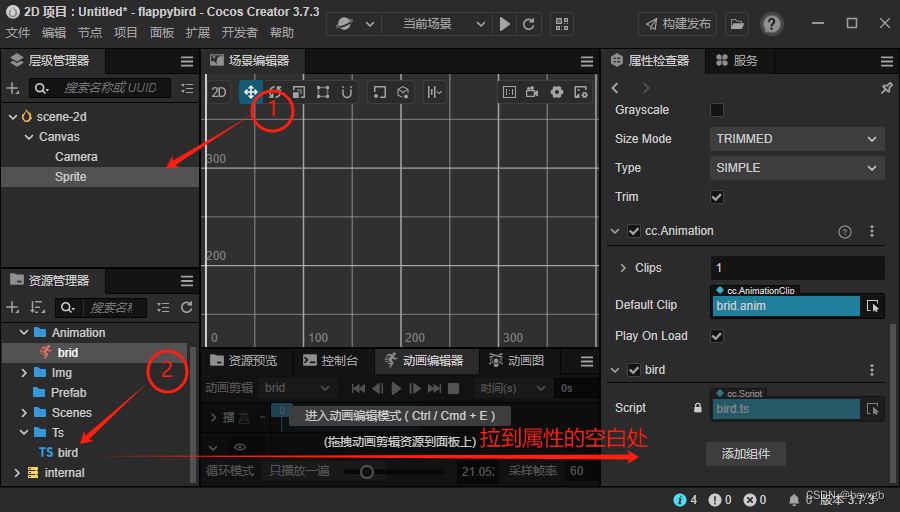The image size is (900, 512).
Task: Open the 扩展 menu
Action: (x=197, y=33)
